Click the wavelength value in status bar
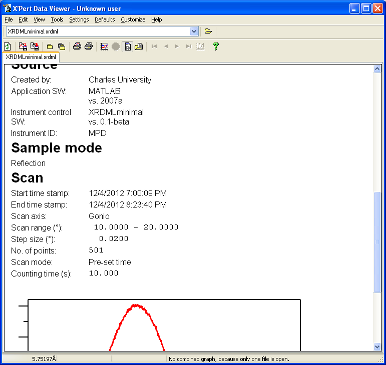Viewport: 386px width, 365px height. tap(44, 359)
